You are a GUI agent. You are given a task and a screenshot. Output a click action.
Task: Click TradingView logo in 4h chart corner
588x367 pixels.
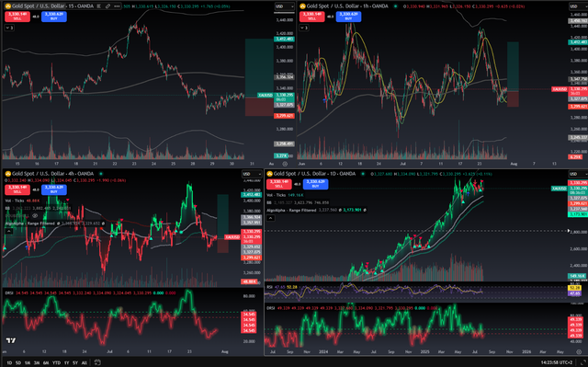click(x=11, y=340)
